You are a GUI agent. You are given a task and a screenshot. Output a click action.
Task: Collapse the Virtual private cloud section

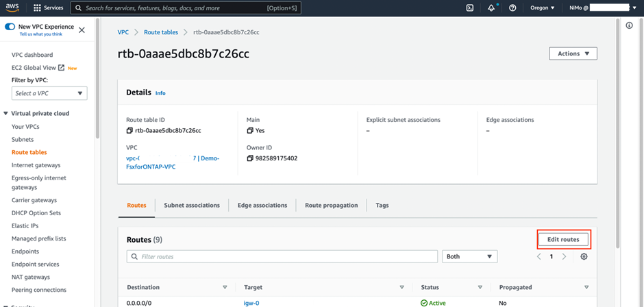coord(6,113)
